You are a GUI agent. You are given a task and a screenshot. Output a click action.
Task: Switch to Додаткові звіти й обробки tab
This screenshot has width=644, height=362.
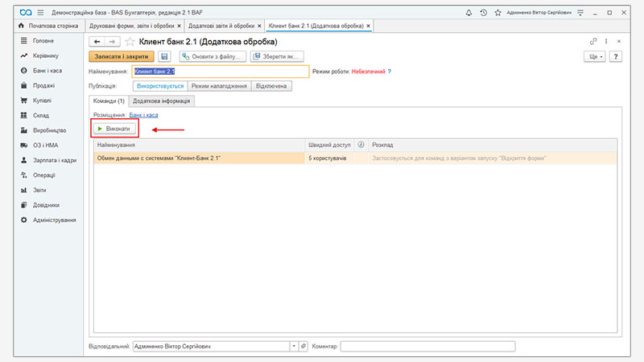(222, 26)
